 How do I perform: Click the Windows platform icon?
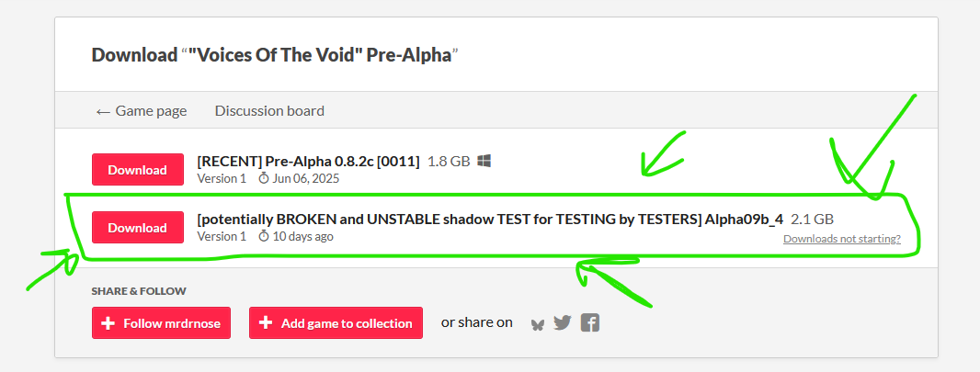pyautogui.click(x=484, y=161)
